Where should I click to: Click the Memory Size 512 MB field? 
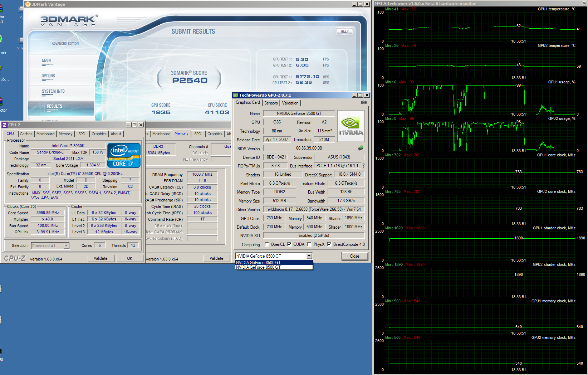click(279, 201)
